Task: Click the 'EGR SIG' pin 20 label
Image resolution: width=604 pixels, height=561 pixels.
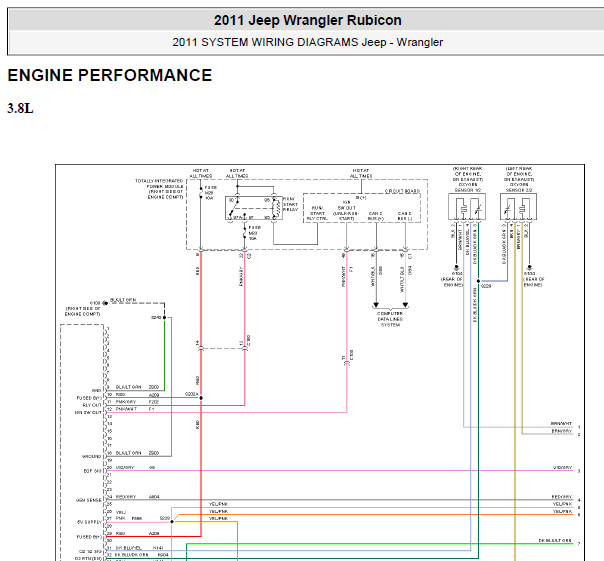Action: point(93,471)
